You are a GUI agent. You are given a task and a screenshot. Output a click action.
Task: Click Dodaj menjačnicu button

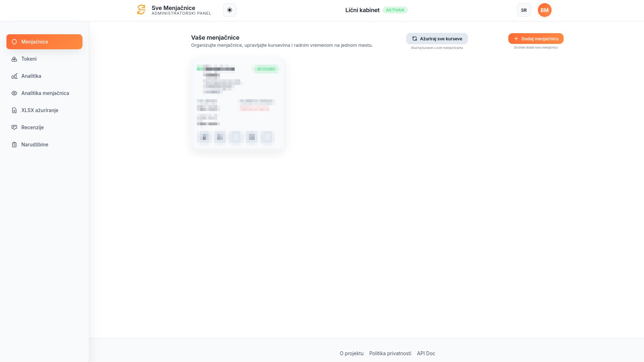pos(536,39)
